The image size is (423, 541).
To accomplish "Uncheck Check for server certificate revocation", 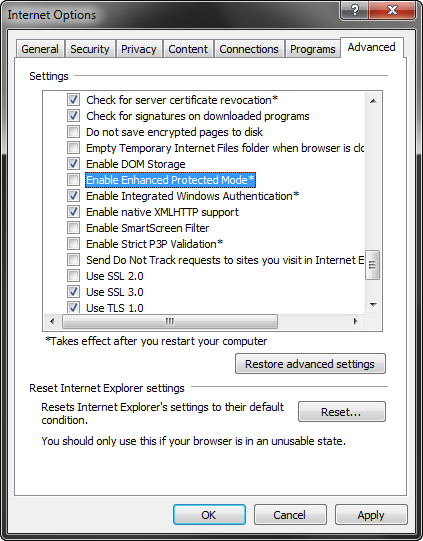I will click(x=73, y=100).
